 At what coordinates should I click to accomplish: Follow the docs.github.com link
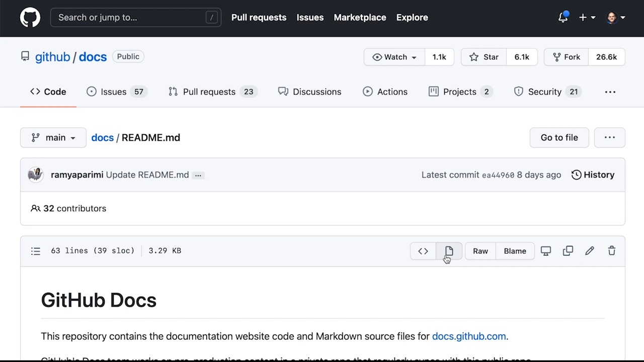pos(468,336)
